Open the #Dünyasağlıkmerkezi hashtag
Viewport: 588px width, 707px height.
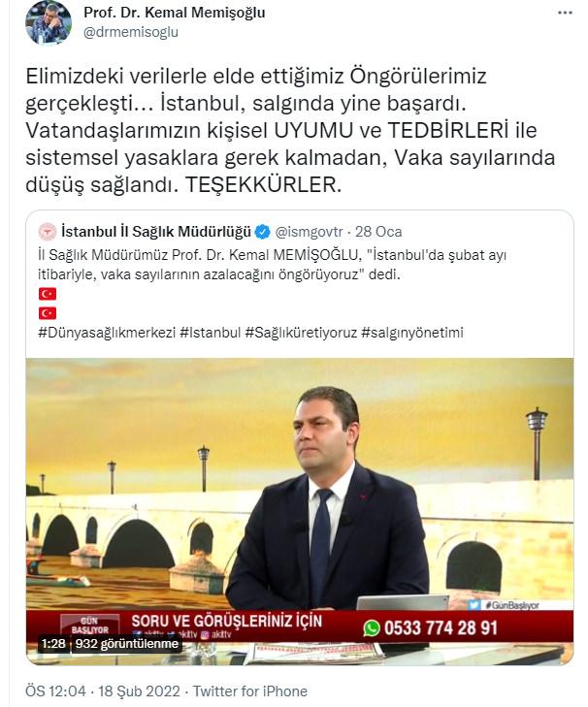[x=107, y=333]
